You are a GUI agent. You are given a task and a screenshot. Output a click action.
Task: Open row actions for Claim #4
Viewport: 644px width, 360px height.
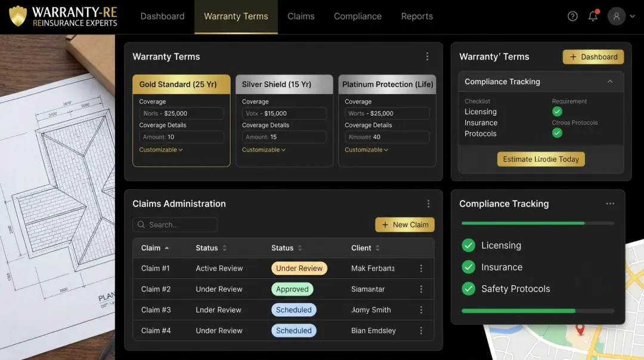pyautogui.click(x=421, y=331)
